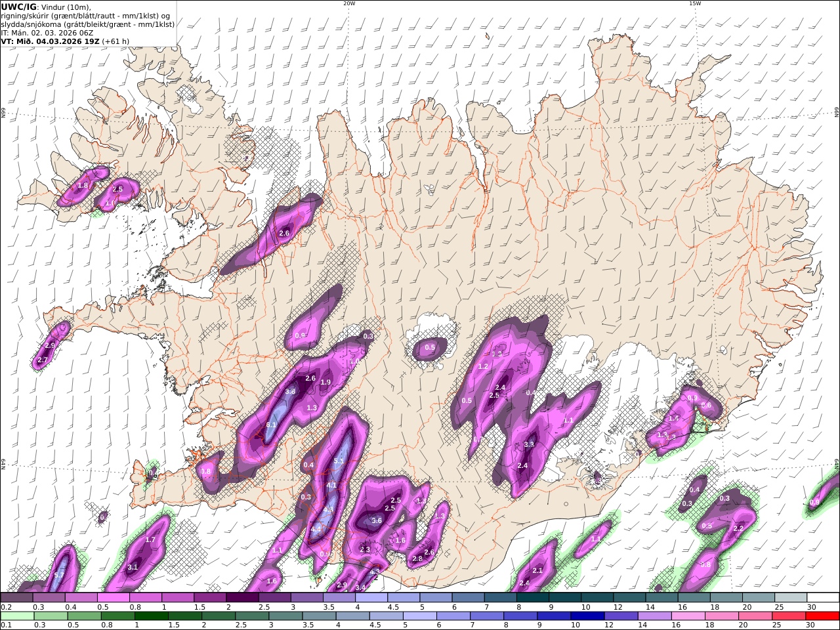Click the 5.1 precipitation value label
Image resolution: width=840 pixels, height=630 pixels.
tap(339, 461)
